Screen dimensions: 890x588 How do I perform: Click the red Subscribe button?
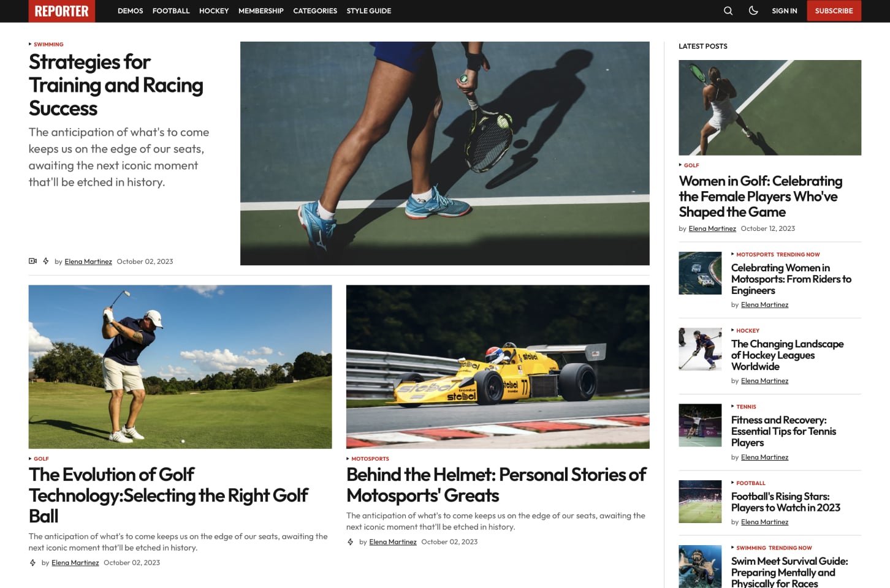tap(834, 10)
